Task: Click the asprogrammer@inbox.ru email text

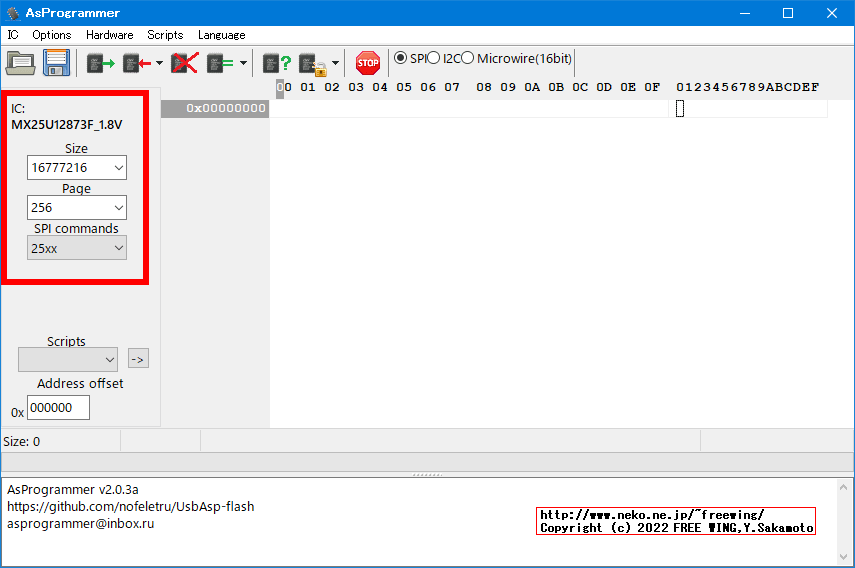Action: coord(81,523)
